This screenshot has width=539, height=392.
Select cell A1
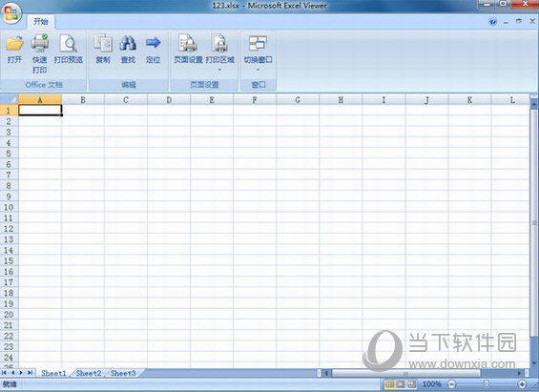coord(40,111)
